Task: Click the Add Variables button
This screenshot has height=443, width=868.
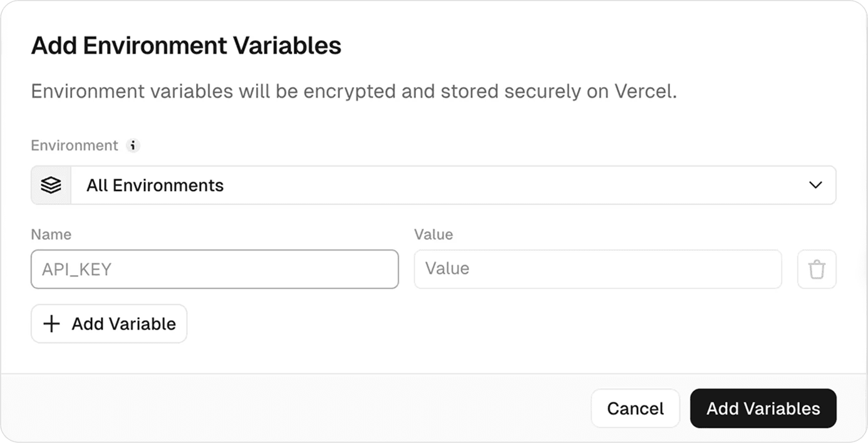Action: (763, 408)
